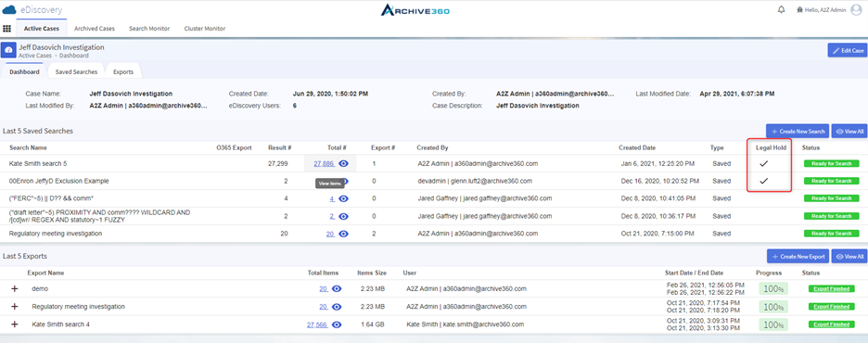Click Kate Smith | kate.smith@archive360.com user cell
Viewport: 868px width, 343px height.
[x=465, y=324]
